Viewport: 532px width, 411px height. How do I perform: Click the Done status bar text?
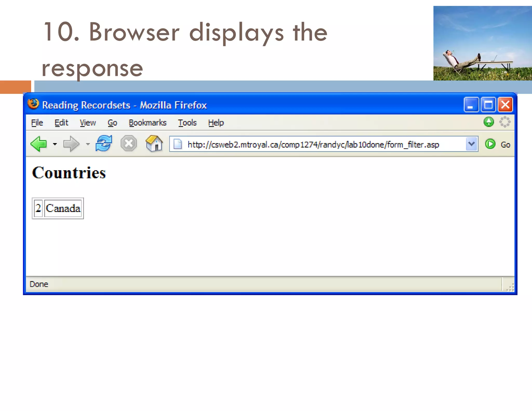pos(39,284)
